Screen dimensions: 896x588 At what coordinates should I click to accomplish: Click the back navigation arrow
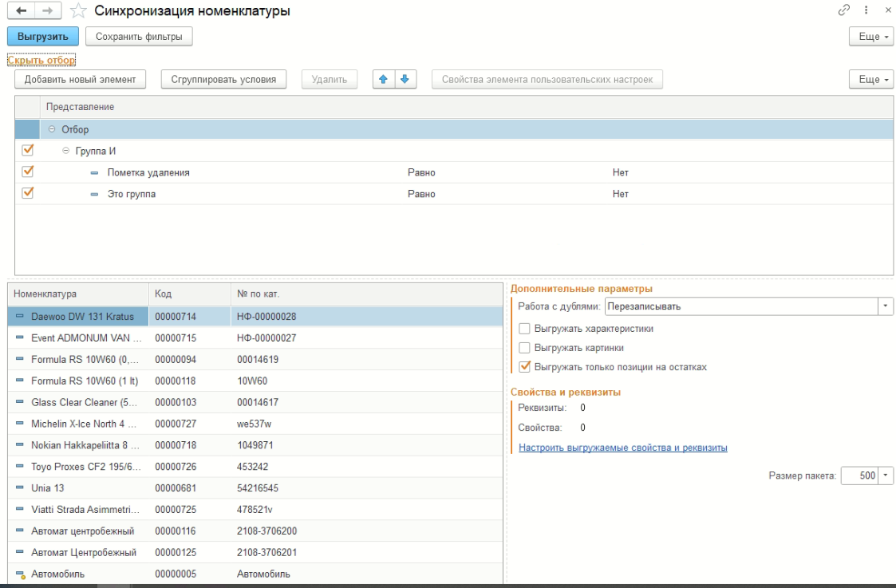pyautogui.click(x=21, y=10)
